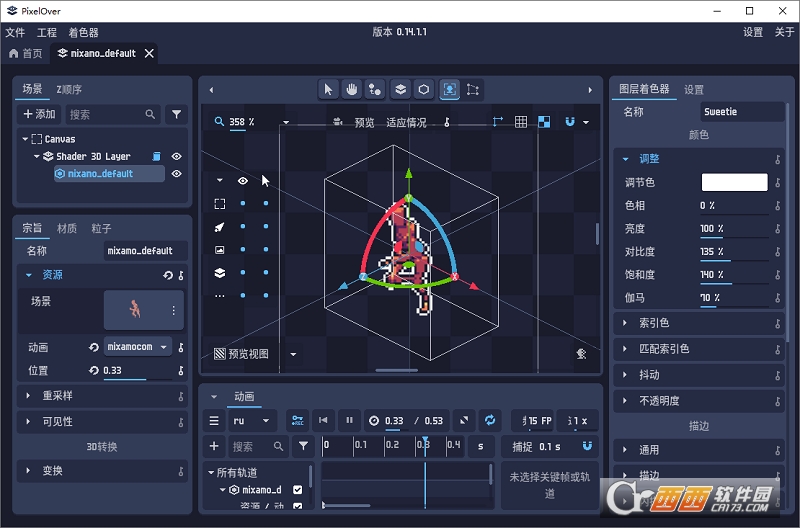Jump to the animation start
The width and height of the screenshot is (800, 528).
[x=323, y=420]
